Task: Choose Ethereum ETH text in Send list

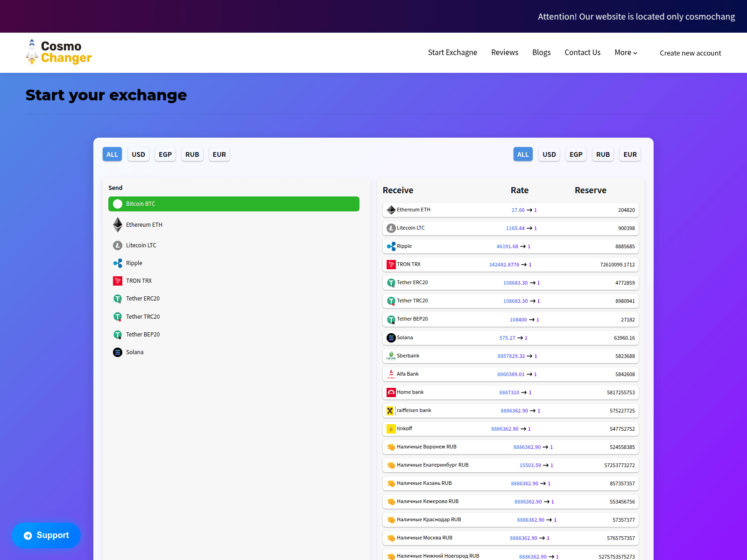Action: (x=144, y=225)
